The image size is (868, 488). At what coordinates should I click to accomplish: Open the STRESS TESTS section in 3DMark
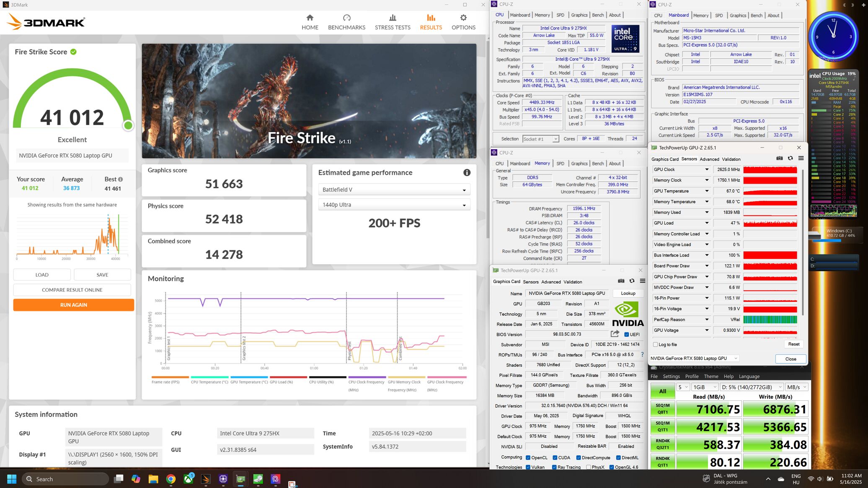[393, 22]
